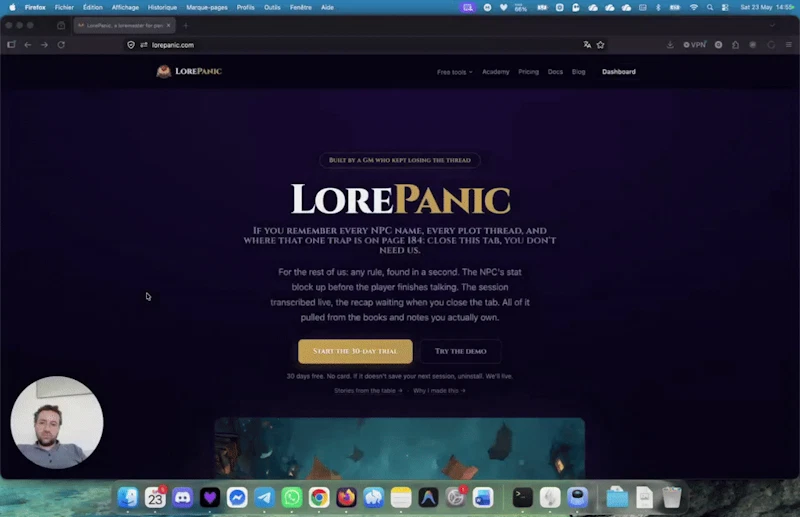Click the hero fantasy artwork image
This screenshot has width=800, height=517.
[399, 448]
